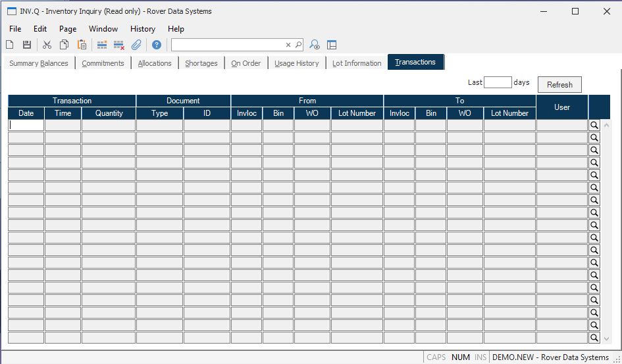
Task: Click the Insert row toolbar icon
Action: point(102,45)
